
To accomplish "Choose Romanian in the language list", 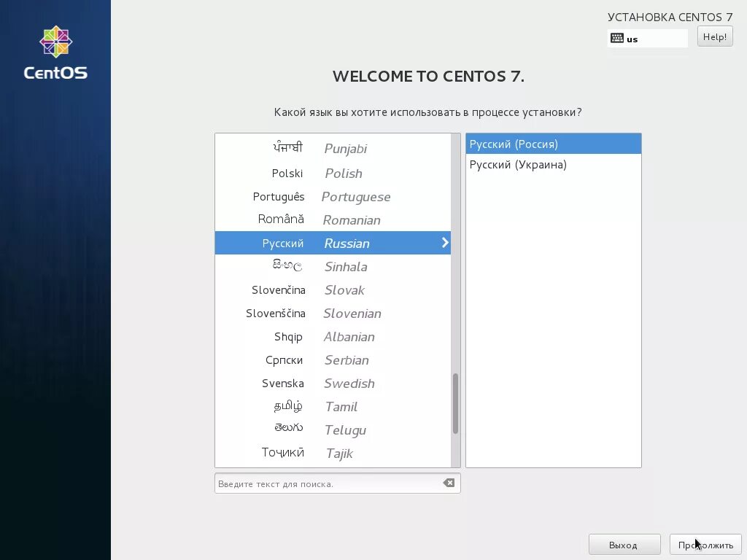I will point(333,219).
